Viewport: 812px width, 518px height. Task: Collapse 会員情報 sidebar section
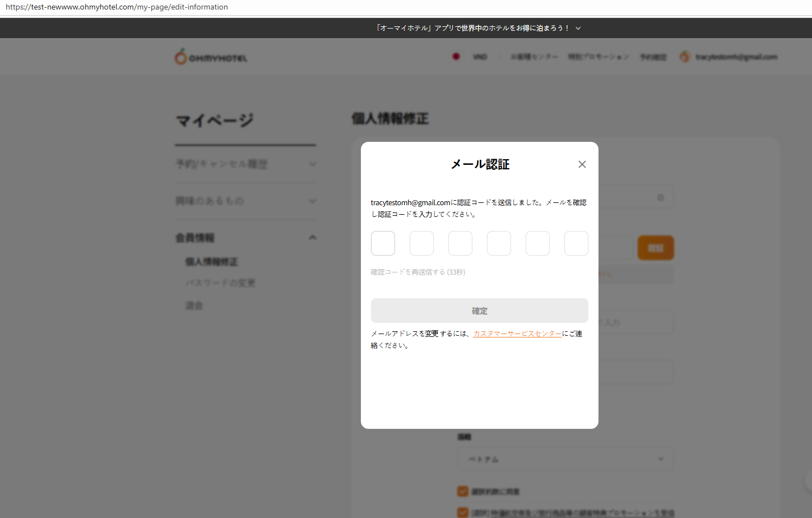tap(245, 238)
